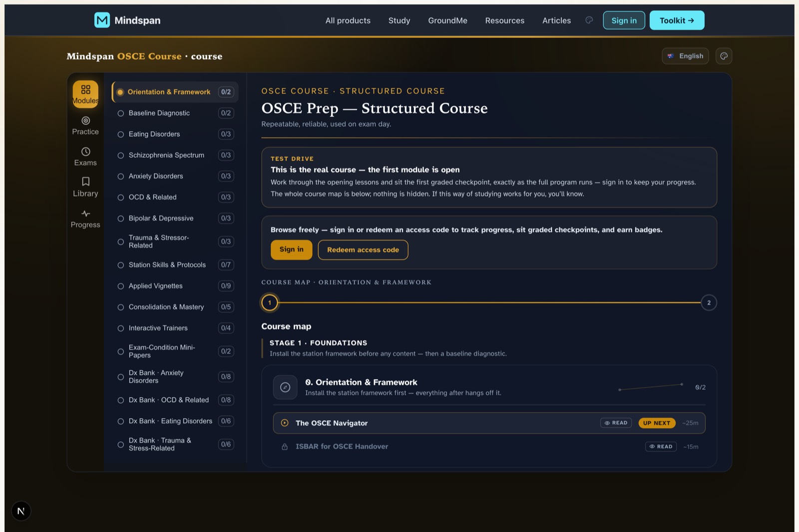Viewport: 799px width, 532px height.
Task: Click the OSCE Prep — Structured Course title
Action: click(x=375, y=108)
